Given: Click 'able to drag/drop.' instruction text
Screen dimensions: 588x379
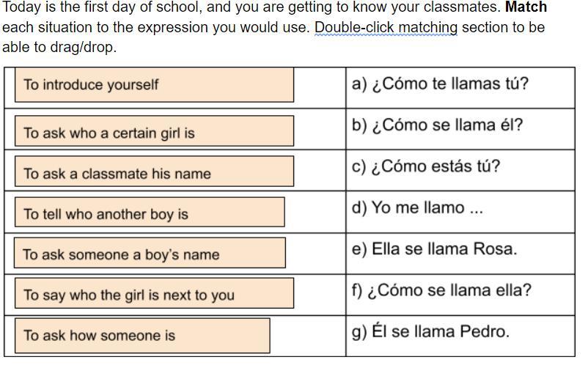Looking at the screenshot, I should (x=59, y=47).
